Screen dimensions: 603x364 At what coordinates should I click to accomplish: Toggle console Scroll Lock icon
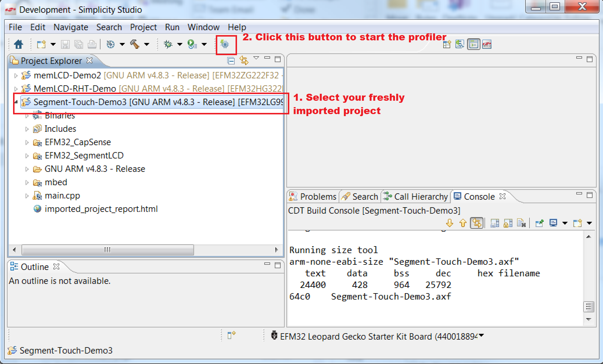[x=508, y=223]
